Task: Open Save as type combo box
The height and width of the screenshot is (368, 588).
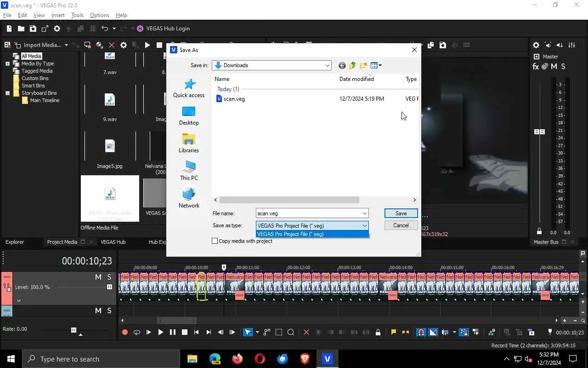Action: (x=312, y=226)
